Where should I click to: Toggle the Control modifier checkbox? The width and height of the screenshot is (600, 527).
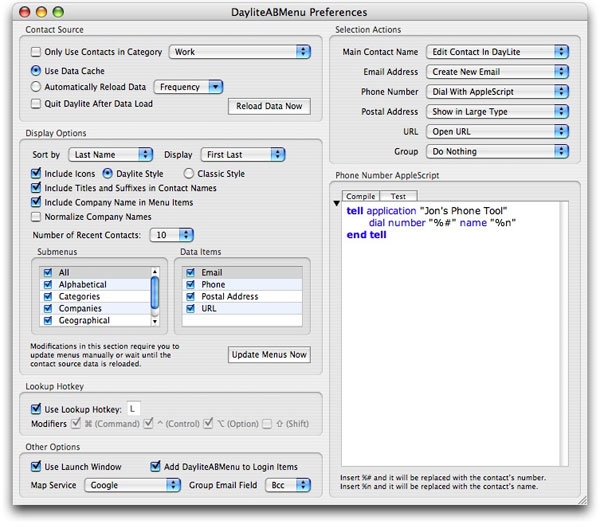[149, 423]
